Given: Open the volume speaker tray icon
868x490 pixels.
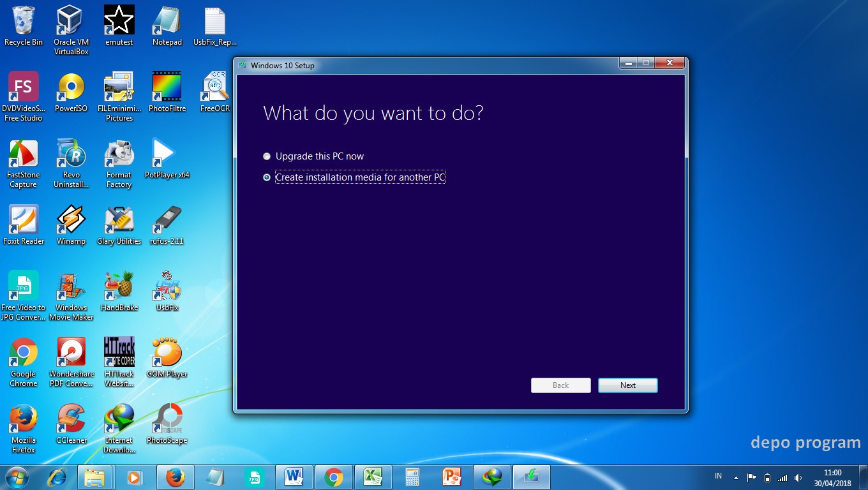Looking at the screenshot, I should [798, 477].
